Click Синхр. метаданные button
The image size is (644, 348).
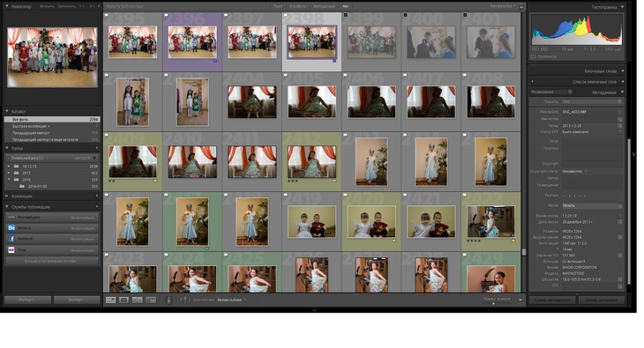(x=552, y=300)
